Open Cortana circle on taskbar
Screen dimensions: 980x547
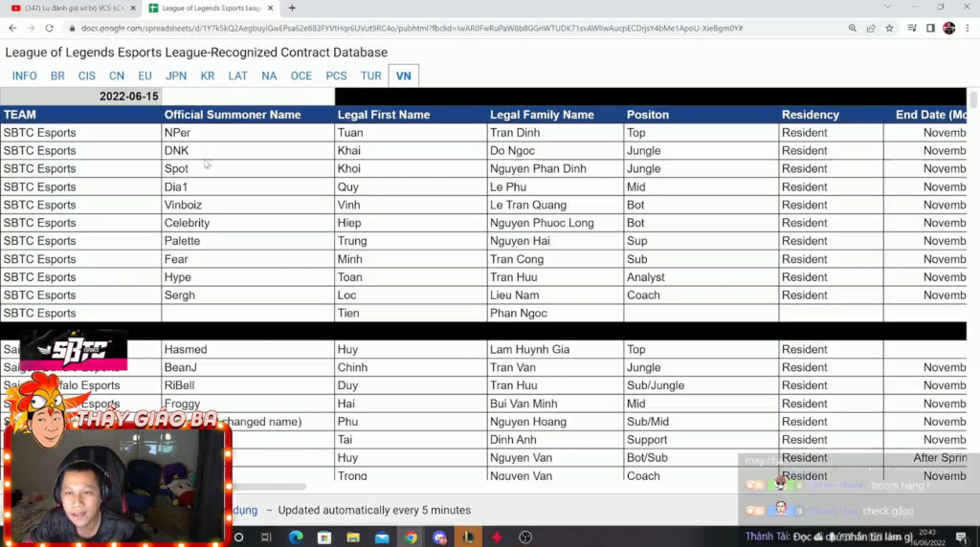tap(238, 537)
